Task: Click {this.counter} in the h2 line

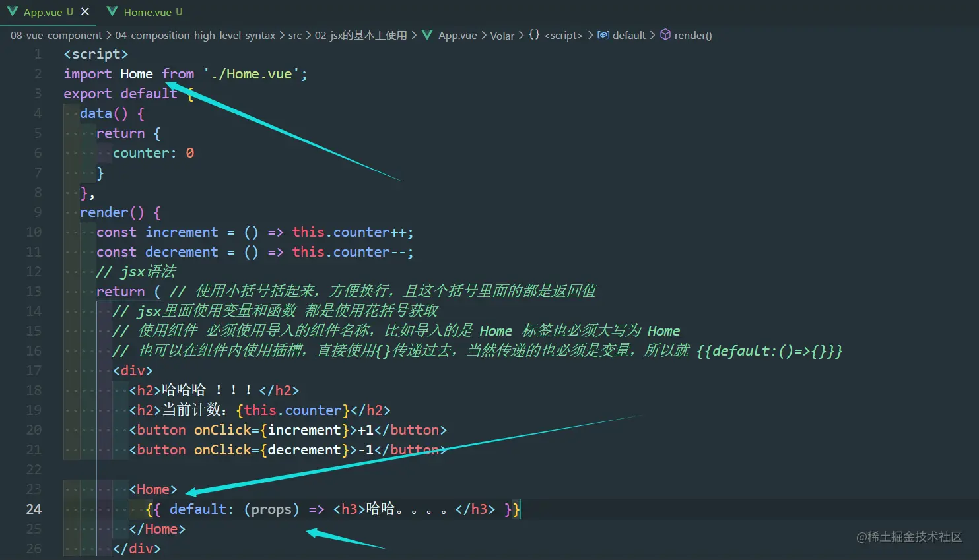Action: point(292,410)
